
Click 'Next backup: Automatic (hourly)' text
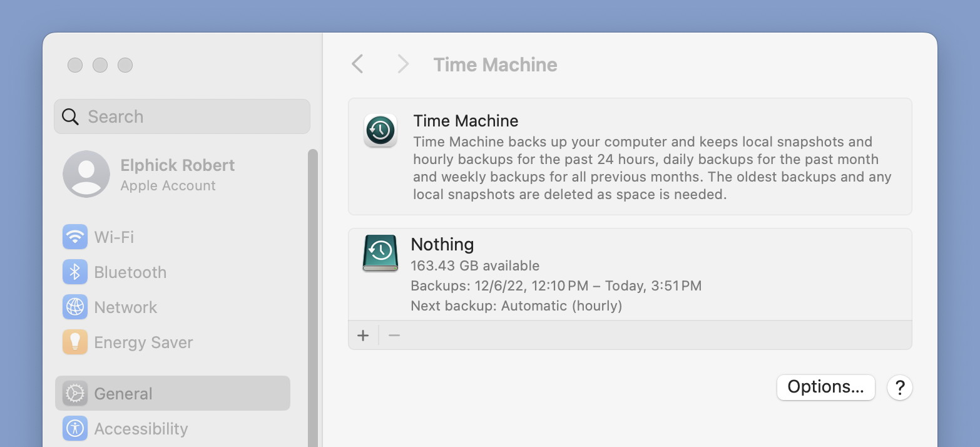516,306
